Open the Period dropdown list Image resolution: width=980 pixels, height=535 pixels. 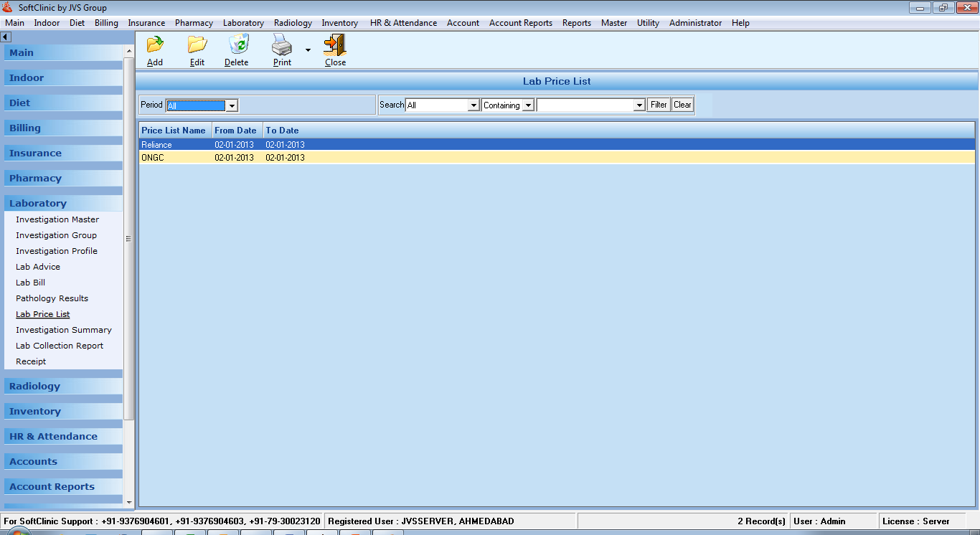click(x=232, y=105)
